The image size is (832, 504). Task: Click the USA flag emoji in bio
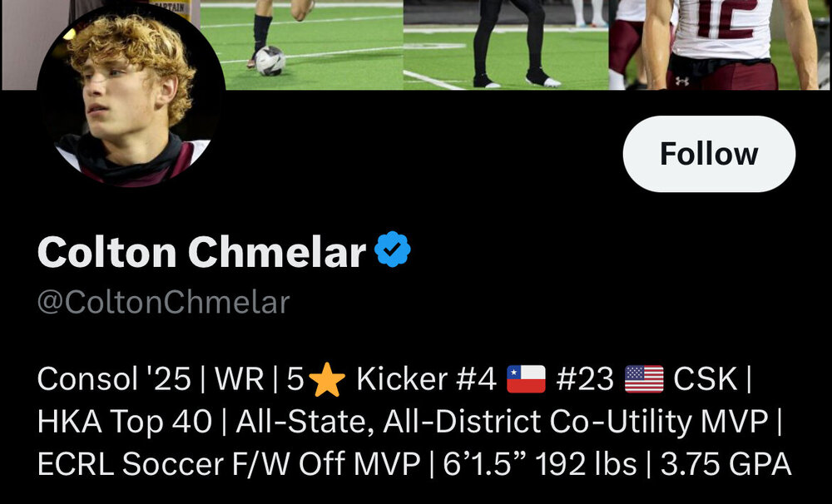(x=644, y=379)
